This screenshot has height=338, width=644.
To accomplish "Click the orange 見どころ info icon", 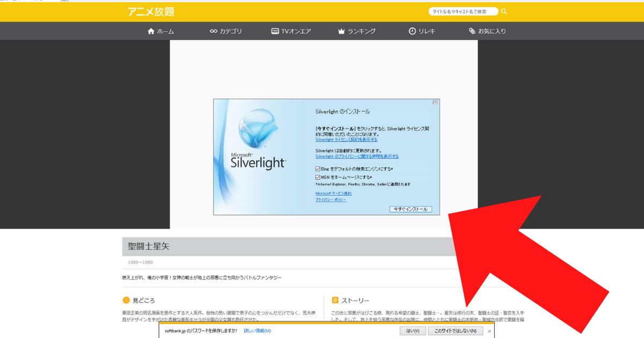I will click(126, 300).
